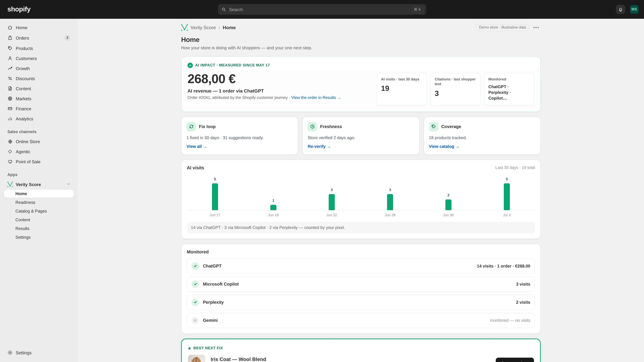
Task: Click the Freshness clock icon
Action: pyautogui.click(x=312, y=127)
